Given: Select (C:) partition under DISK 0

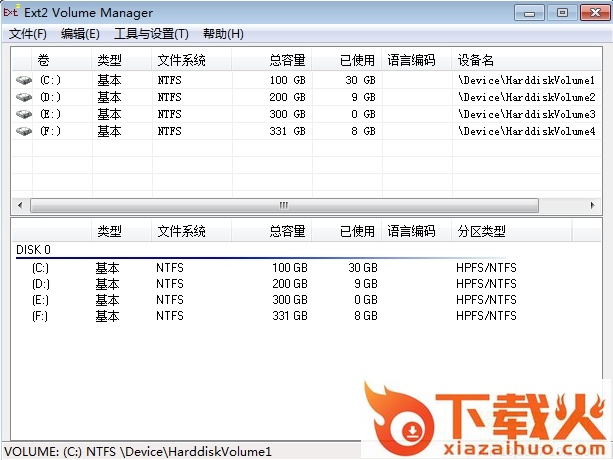Looking at the screenshot, I should coord(40,268).
